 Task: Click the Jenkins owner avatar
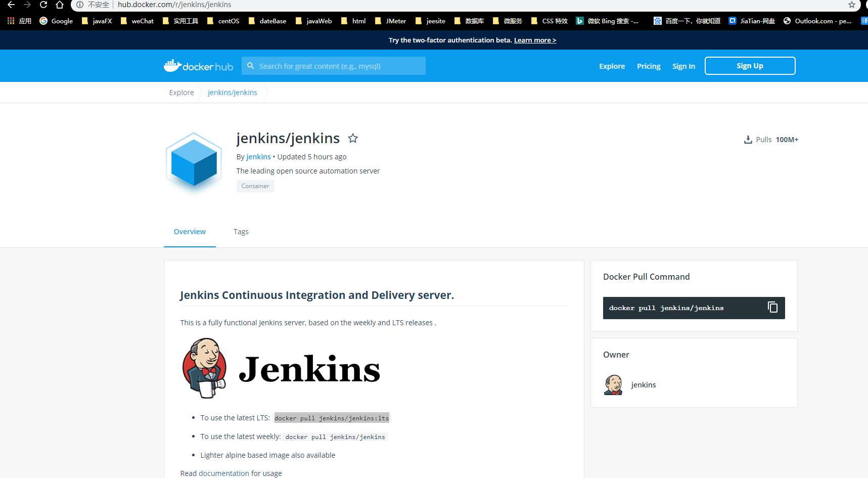(x=614, y=385)
